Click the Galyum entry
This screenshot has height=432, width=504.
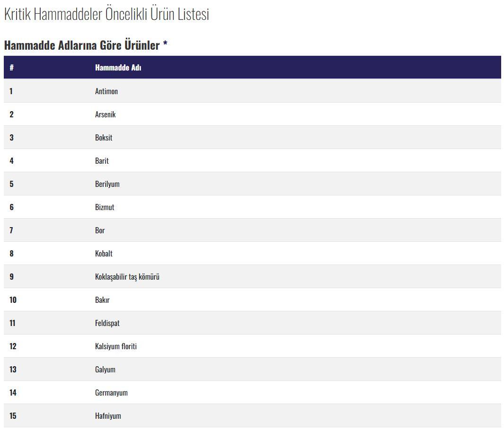pyautogui.click(x=105, y=370)
